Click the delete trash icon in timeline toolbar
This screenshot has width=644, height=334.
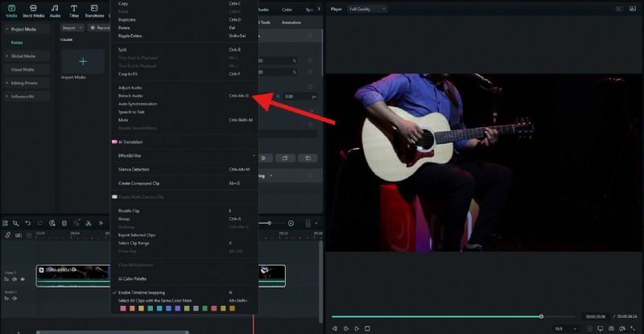[64, 223]
